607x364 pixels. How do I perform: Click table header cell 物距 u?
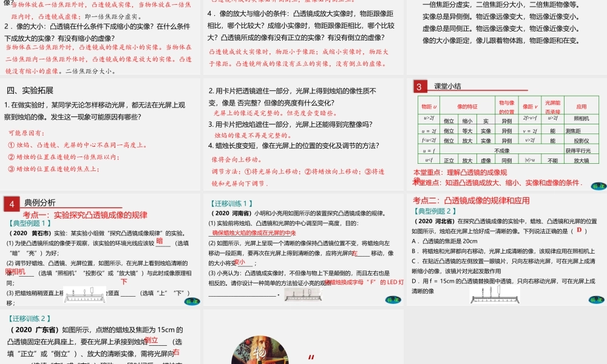point(429,106)
